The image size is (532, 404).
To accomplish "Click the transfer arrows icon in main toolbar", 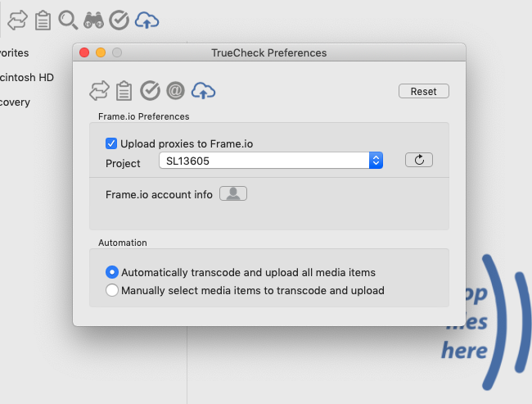I will pos(18,20).
